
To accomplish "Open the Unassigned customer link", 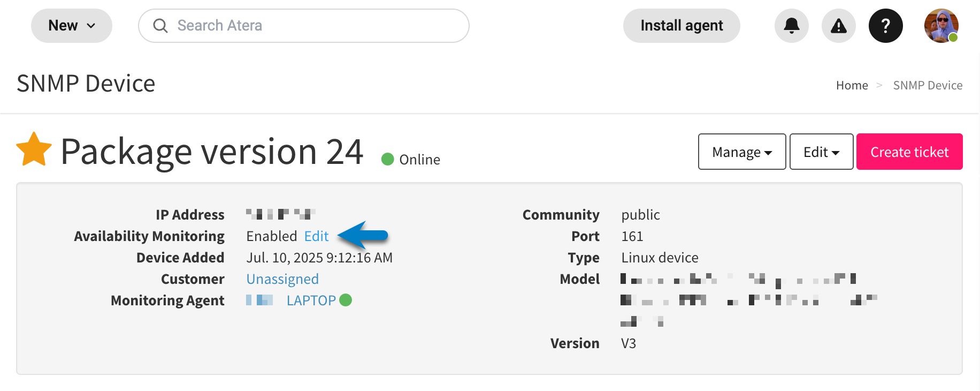I will click(282, 279).
